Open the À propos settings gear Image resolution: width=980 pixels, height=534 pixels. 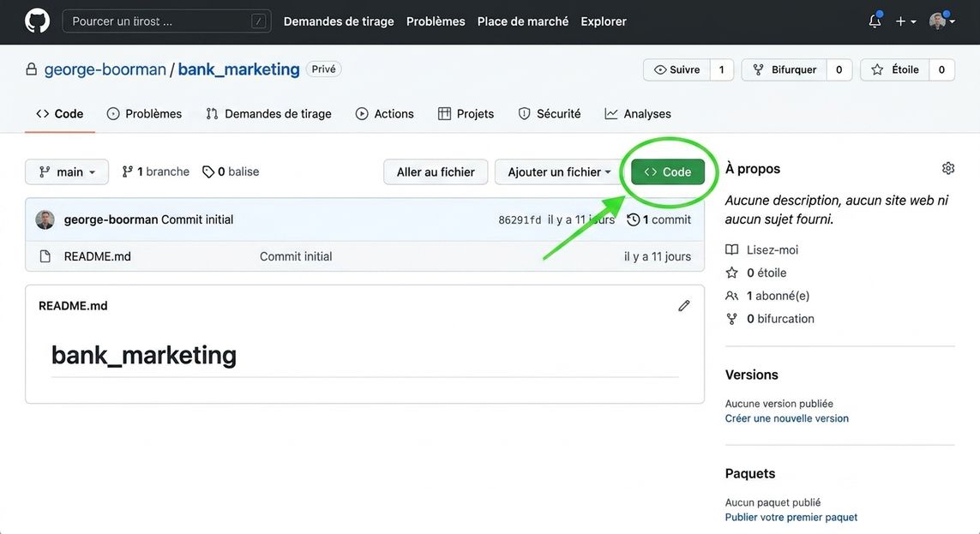tap(948, 168)
